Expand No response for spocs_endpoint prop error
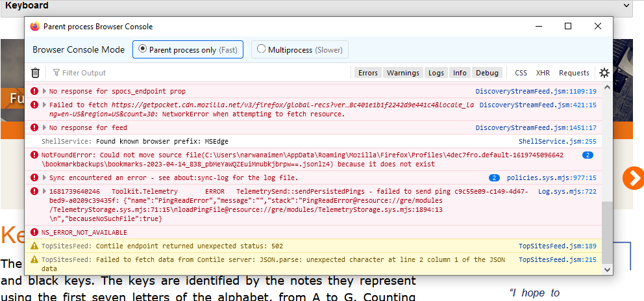The width and height of the screenshot is (644, 301). (45, 91)
